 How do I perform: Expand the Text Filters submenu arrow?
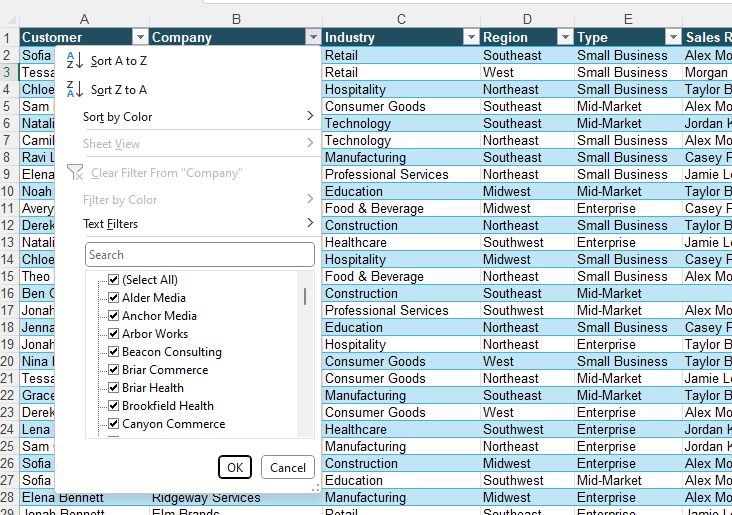tap(310, 223)
